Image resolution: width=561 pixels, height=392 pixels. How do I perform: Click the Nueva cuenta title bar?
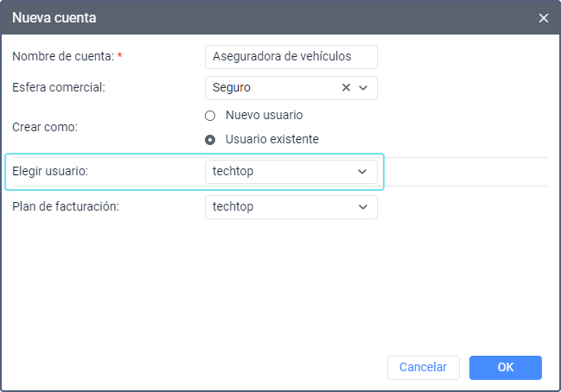(259, 17)
